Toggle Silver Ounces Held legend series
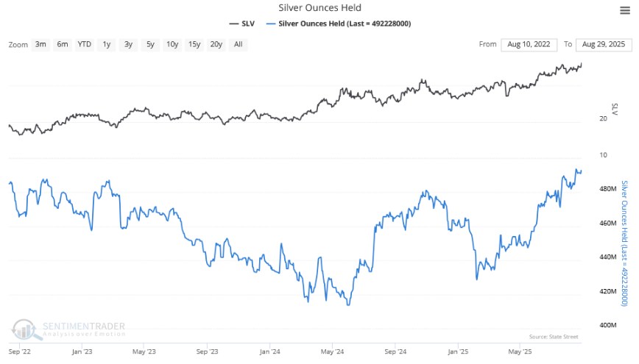The image size is (639, 364). [338, 24]
